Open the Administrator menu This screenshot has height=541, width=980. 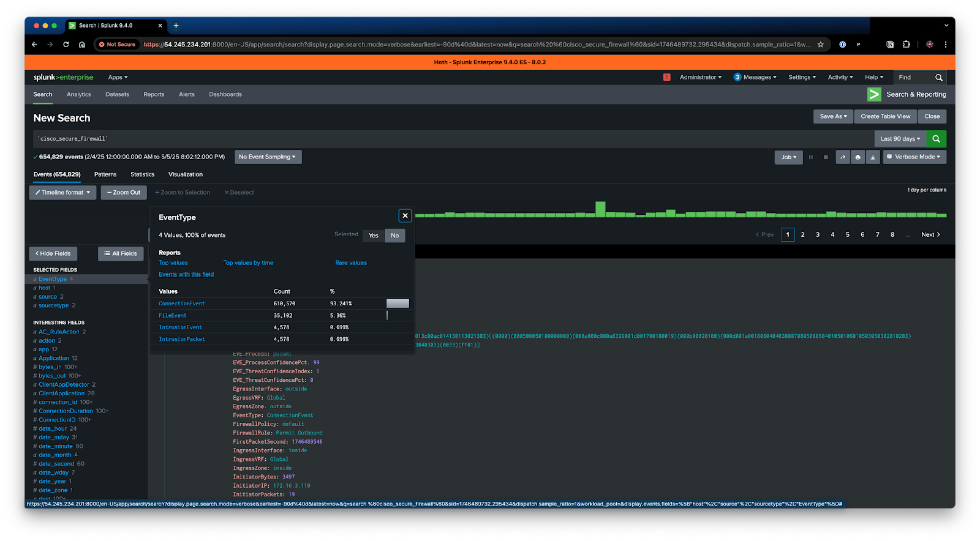(701, 77)
